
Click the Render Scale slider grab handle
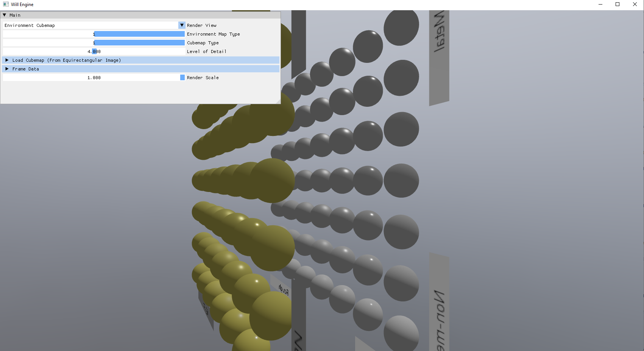[182, 78]
